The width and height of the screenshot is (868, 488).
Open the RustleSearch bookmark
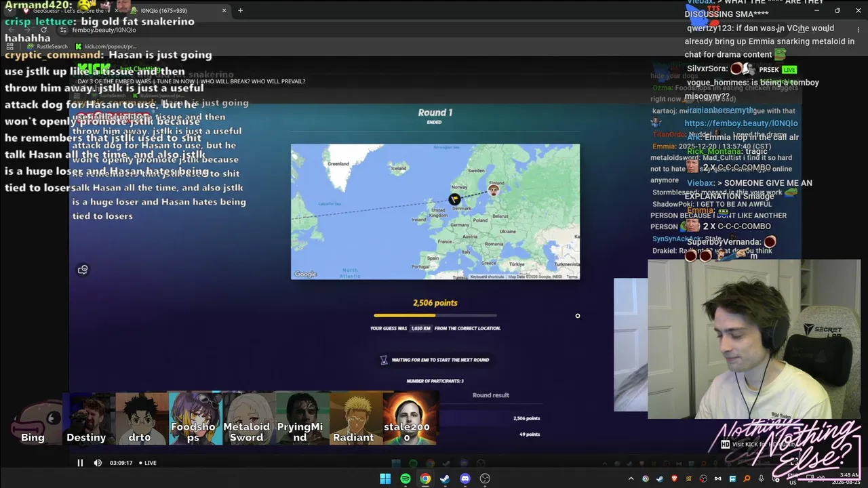click(x=47, y=47)
